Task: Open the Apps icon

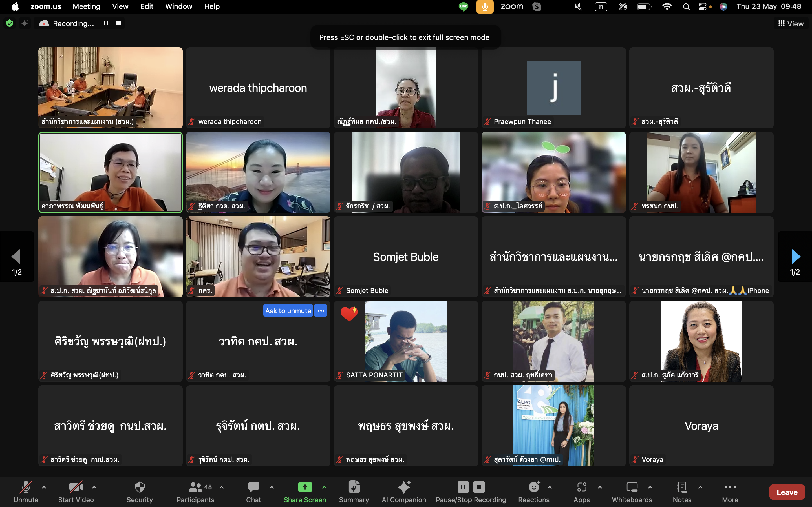Action: click(581, 487)
